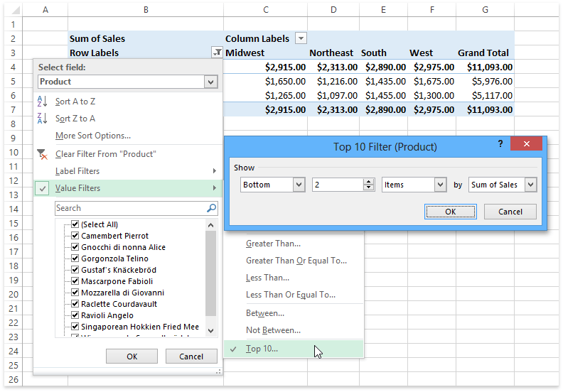Open the Column Labels dropdown

click(x=301, y=38)
